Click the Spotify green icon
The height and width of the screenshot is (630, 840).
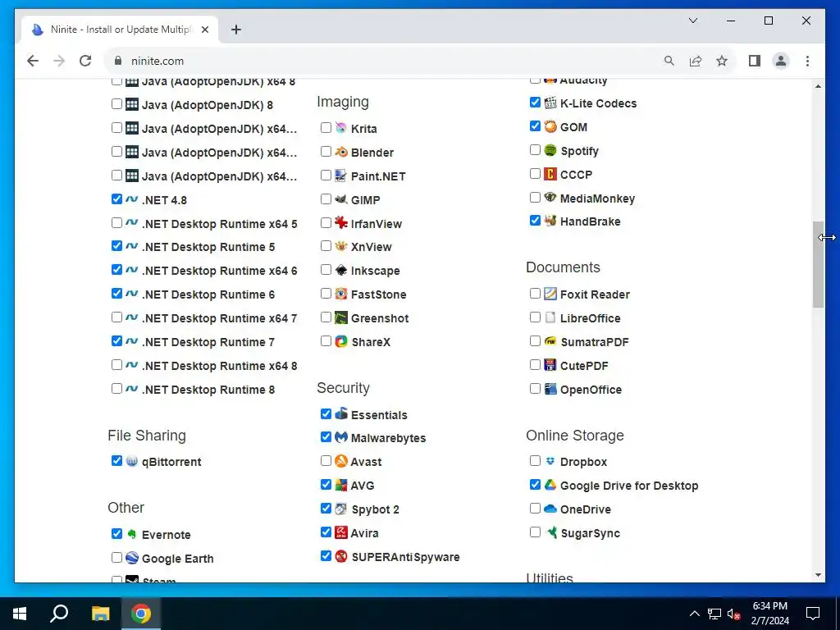coord(550,150)
